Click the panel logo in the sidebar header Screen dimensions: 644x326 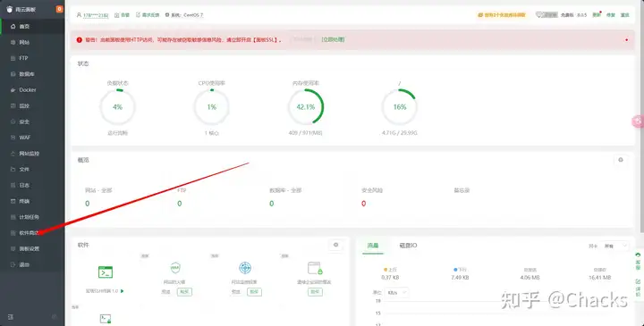coord(10,9)
